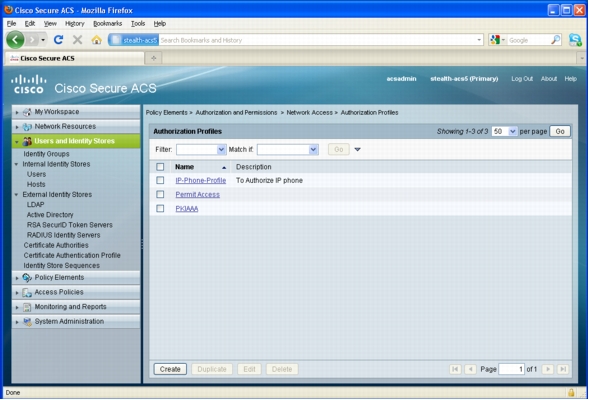Check the PKIAAA row checkbox
Viewport: 589px width, 400px height.
coord(160,208)
